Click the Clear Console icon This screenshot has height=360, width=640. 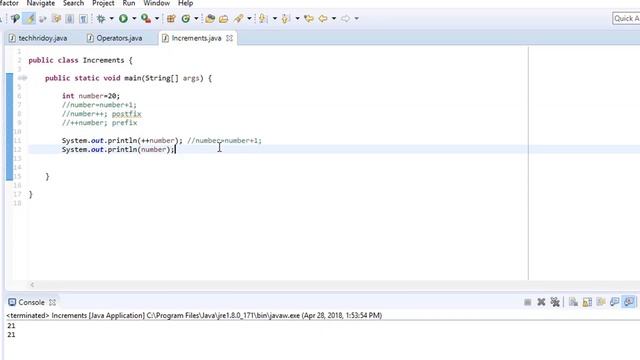pyautogui.click(x=573, y=302)
